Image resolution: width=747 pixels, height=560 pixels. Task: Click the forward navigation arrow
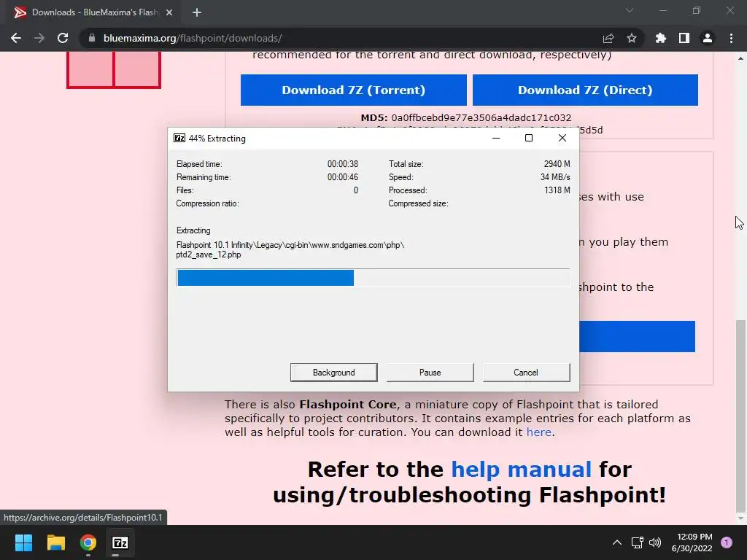coord(39,38)
